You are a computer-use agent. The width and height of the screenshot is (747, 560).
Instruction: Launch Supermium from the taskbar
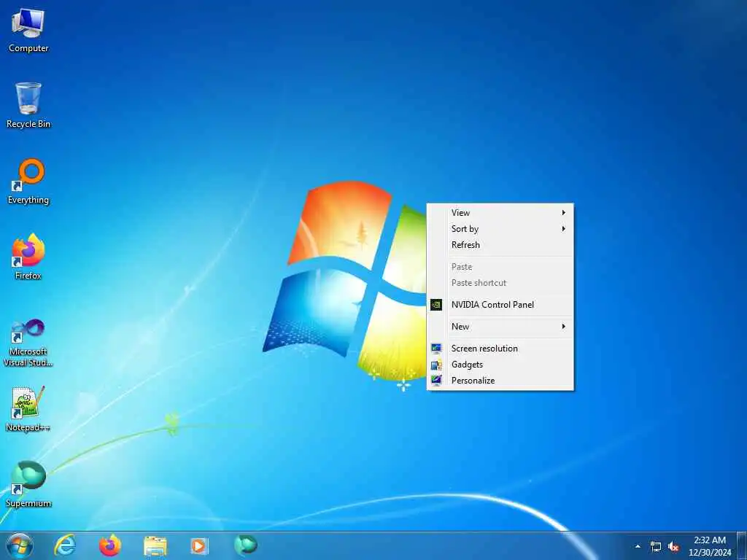246,545
